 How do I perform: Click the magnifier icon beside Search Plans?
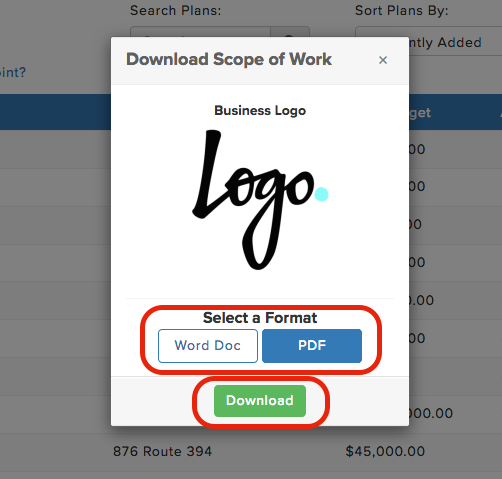[x=290, y=33]
